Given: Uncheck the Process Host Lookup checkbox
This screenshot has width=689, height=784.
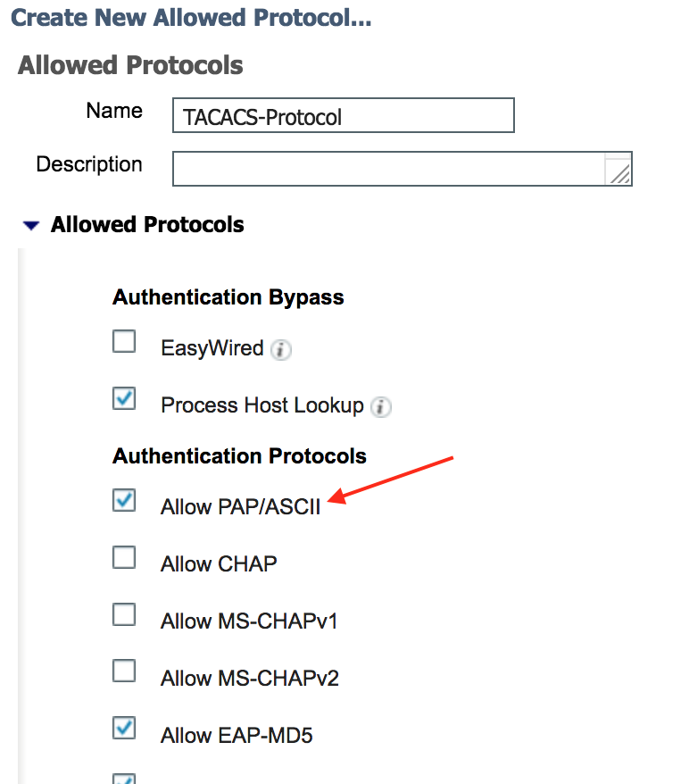Looking at the screenshot, I should [124, 399].
